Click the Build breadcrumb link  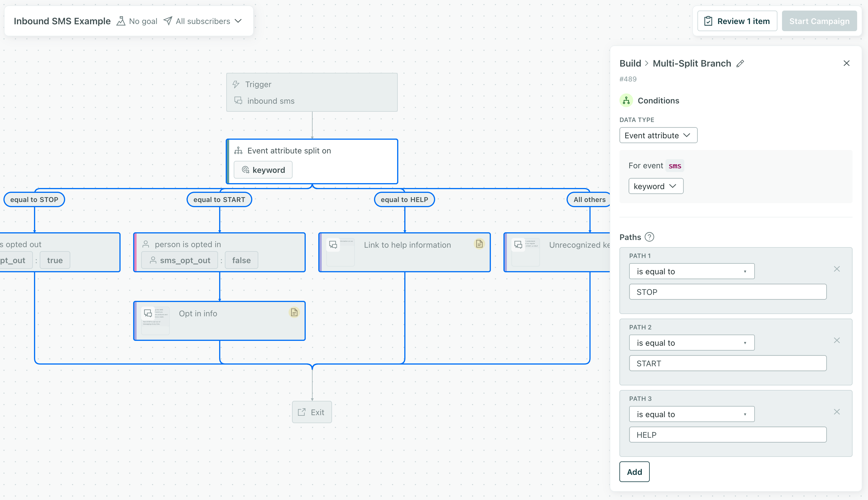(x=630, y=63)
